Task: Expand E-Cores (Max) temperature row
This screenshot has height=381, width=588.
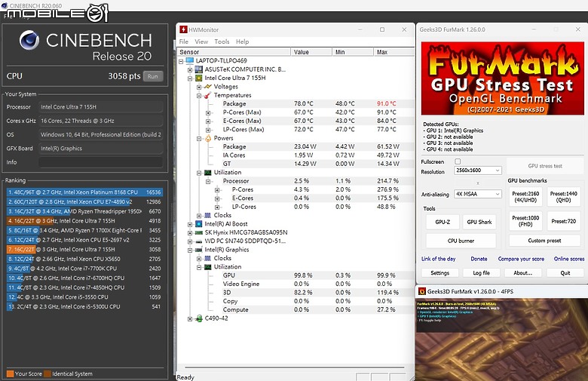Action: pos(208,121)
